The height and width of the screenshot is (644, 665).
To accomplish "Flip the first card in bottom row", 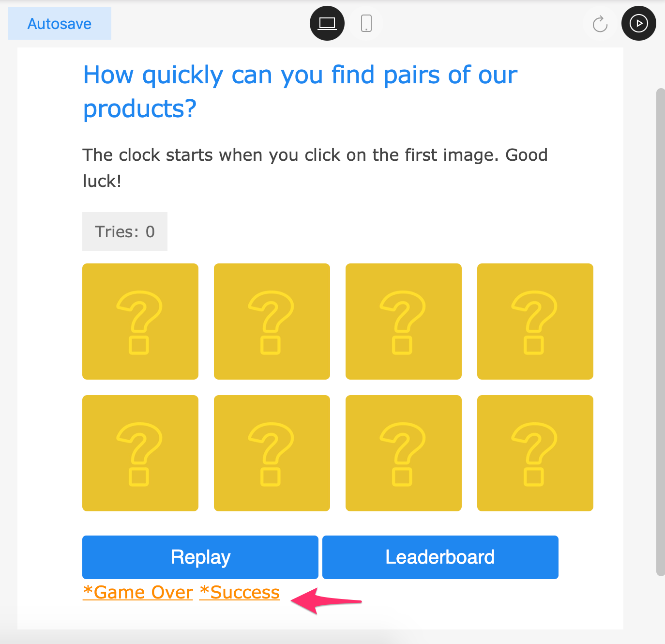I will [x=140, y=453].
